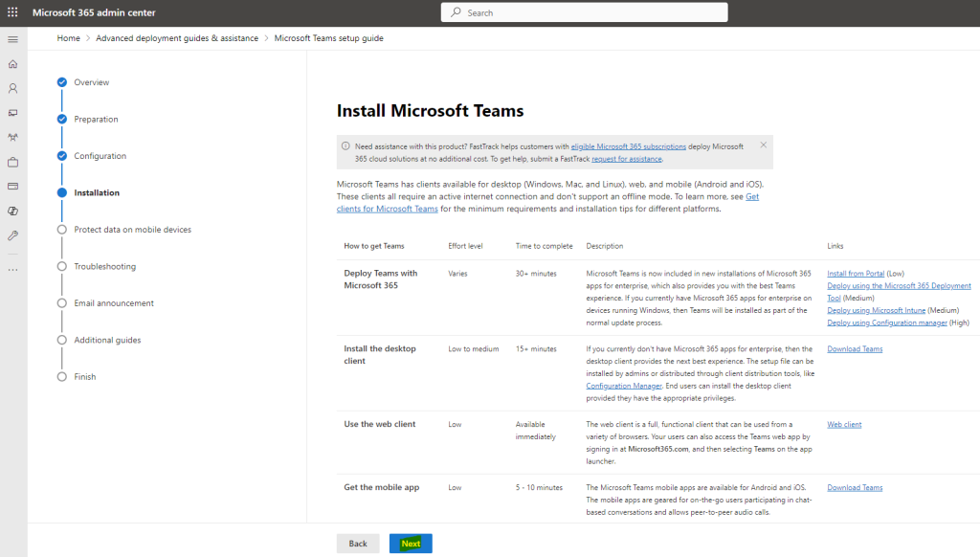This screenshot has height=557, width=980.
Task: Open Copilot/support sidebar icon
Action: coord(13,211)
